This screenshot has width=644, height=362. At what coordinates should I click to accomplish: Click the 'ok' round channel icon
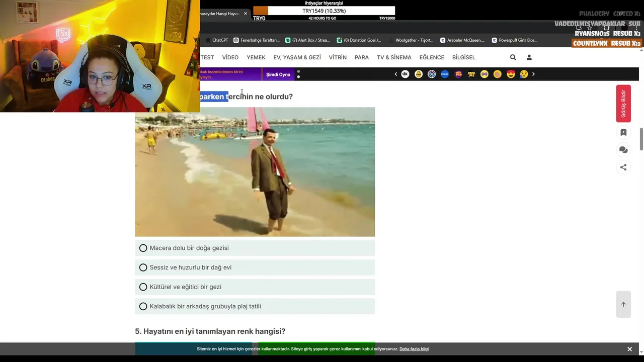coord(405,74)
